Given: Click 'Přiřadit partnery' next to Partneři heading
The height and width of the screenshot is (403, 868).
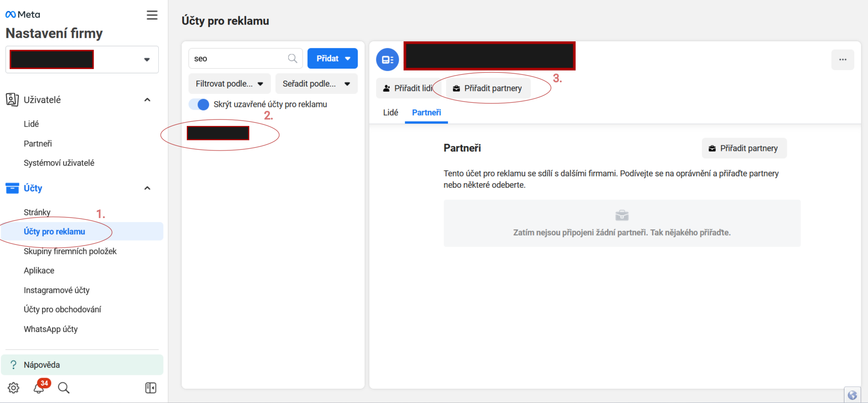Looking at the screenshot, I should (744, 148).
